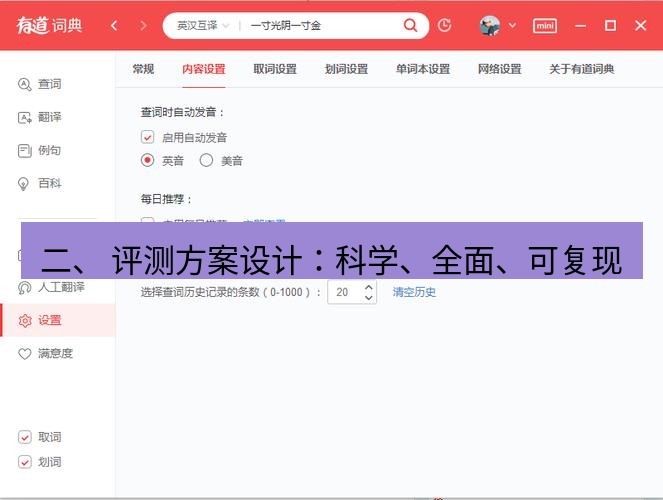Click the search input with 一寸光阴一寸金
Viewport: 663px width, 500px height.
[321, 26]
